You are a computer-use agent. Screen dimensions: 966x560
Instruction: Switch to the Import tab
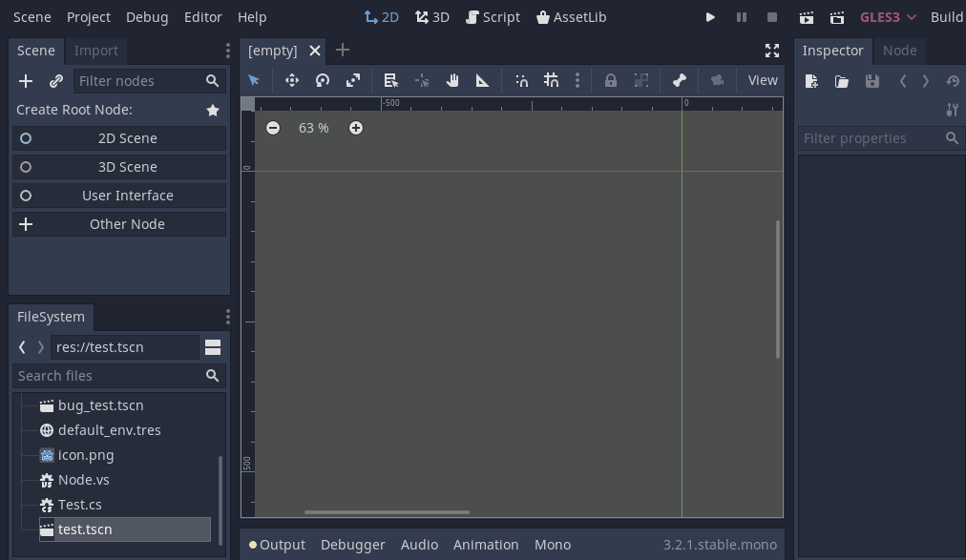click(x=95, y=51)
